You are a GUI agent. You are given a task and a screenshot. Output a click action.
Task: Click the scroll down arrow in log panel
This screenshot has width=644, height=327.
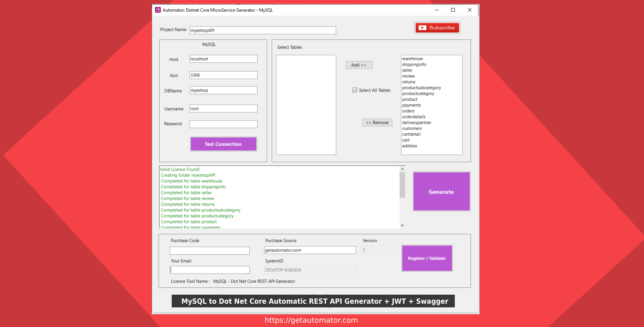tap(402, 225)
